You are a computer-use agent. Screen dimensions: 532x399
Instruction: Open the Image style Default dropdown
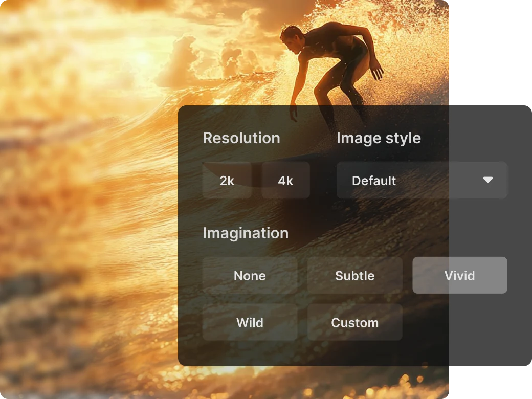click(414, 181)
